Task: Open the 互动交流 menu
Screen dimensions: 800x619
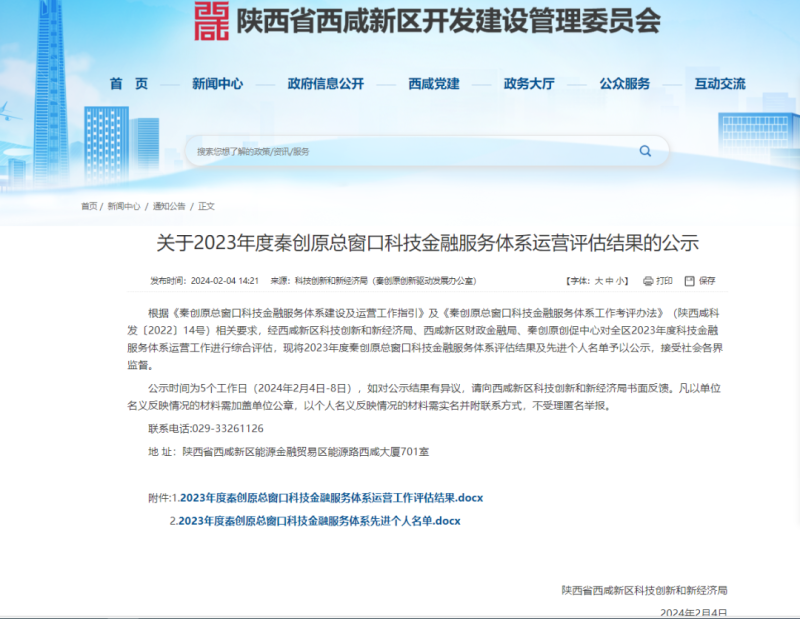Action: [720, 84]
